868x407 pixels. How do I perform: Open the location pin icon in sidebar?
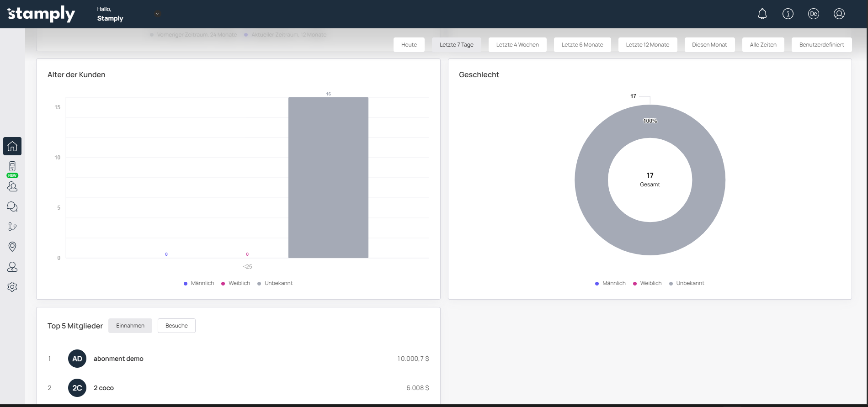12,247
